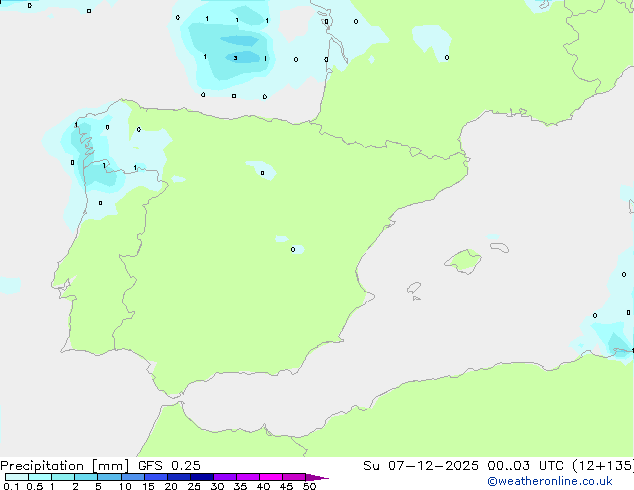
Task: Select the purple legend swatch between 30 and 35
Action: pos(224,477)
